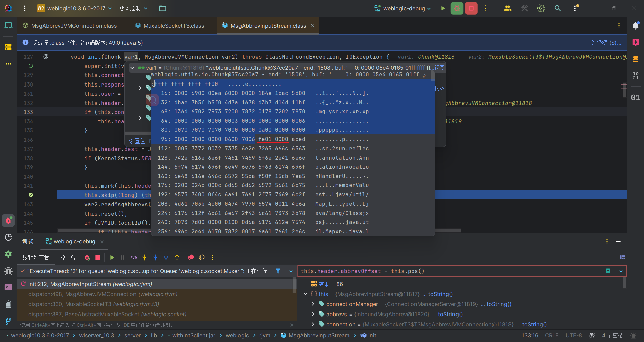Click CRLF line separator in status bar
The image size is (644, 342).
pyautogui.click(x=552, y=335)
